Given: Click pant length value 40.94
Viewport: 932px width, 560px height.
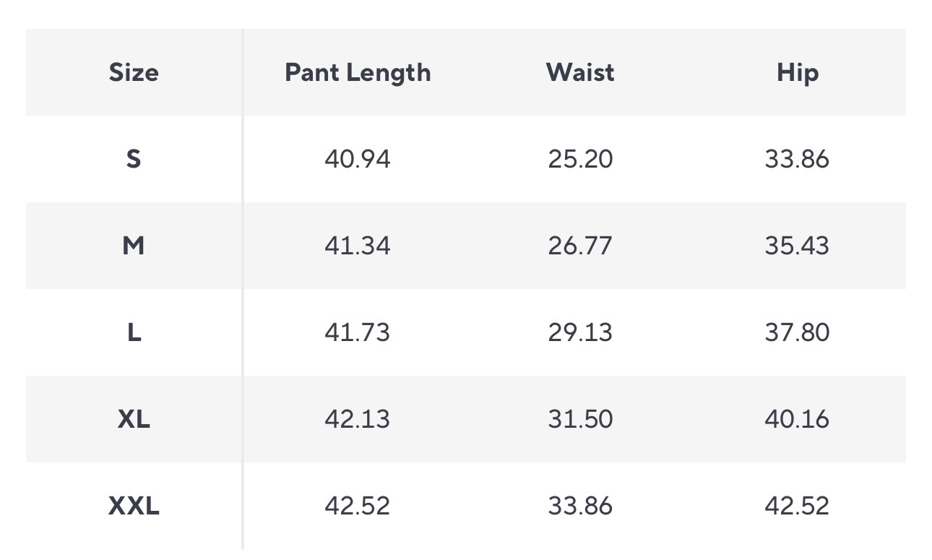Looking at the screenshot, I should (358, 159).
